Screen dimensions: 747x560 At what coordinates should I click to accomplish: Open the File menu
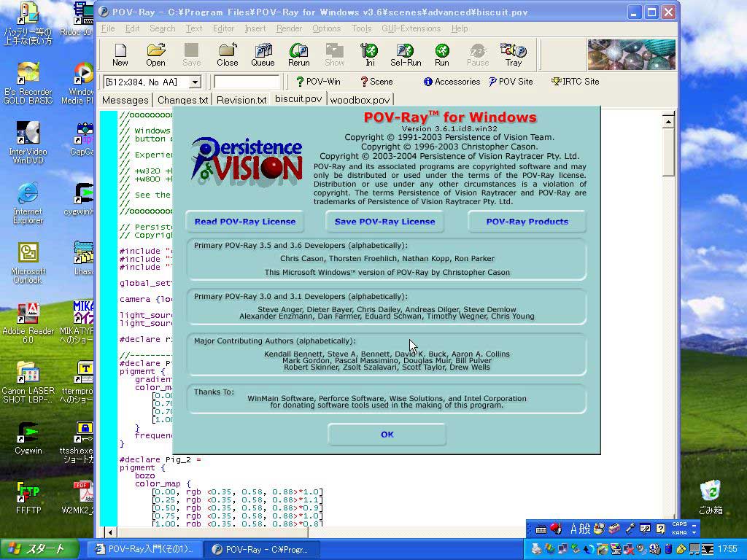[108, 28]
